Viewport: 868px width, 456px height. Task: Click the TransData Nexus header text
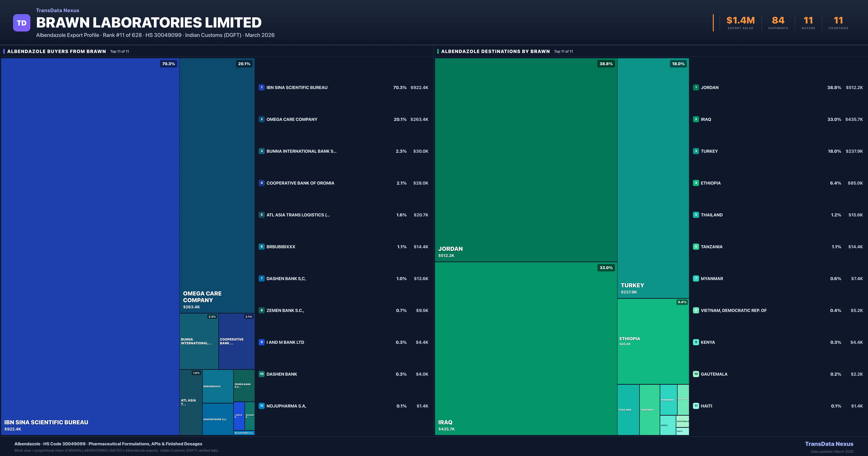[x=58, y=10]
